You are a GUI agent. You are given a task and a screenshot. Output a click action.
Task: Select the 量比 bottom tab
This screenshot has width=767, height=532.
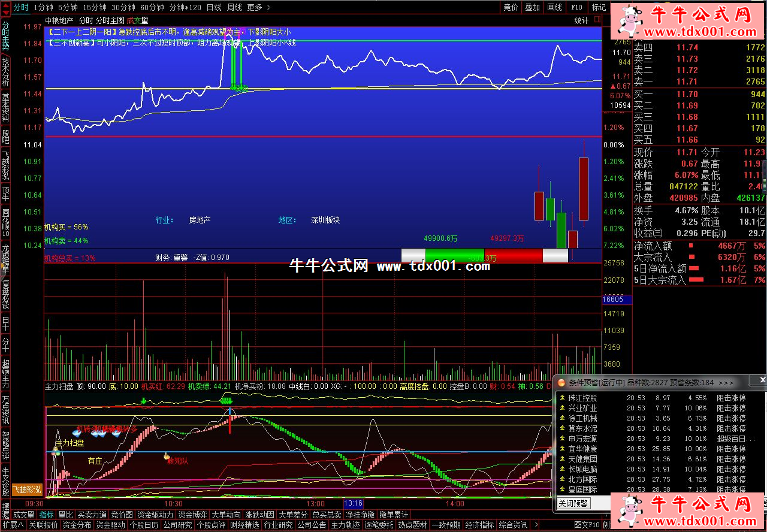pos(65,515)
